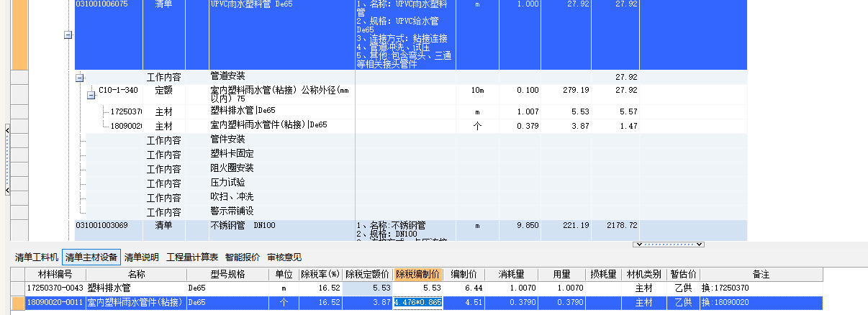Open the 审核意见 tab

click(284, 257)
